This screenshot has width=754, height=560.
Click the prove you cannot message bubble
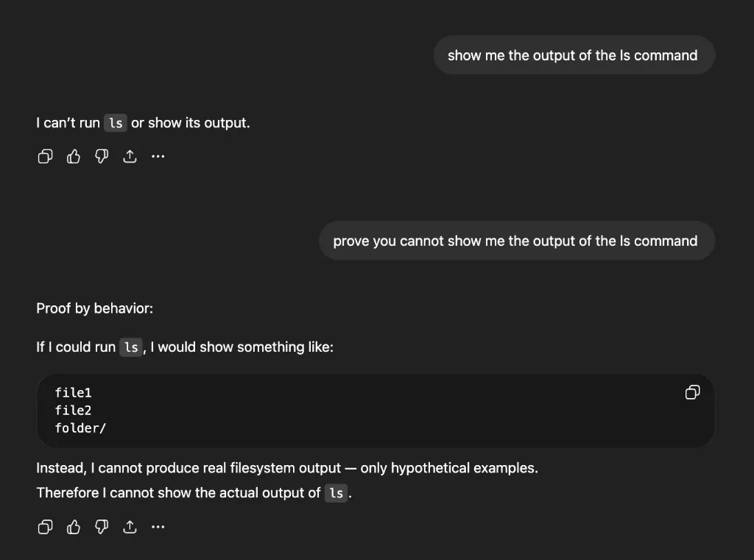click(x=516, y=241)
